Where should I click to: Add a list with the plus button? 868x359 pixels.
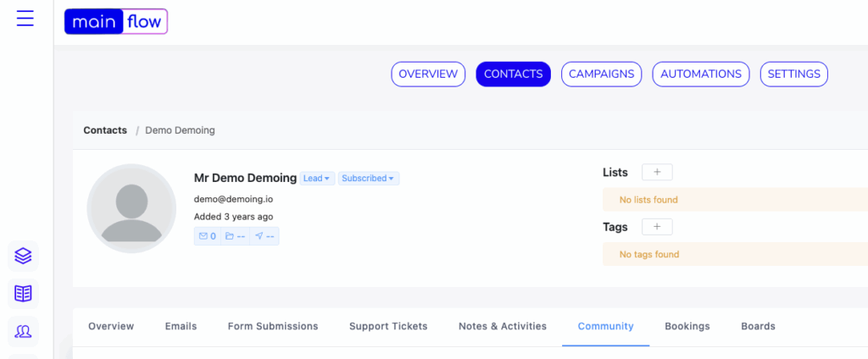click(657, 172)
